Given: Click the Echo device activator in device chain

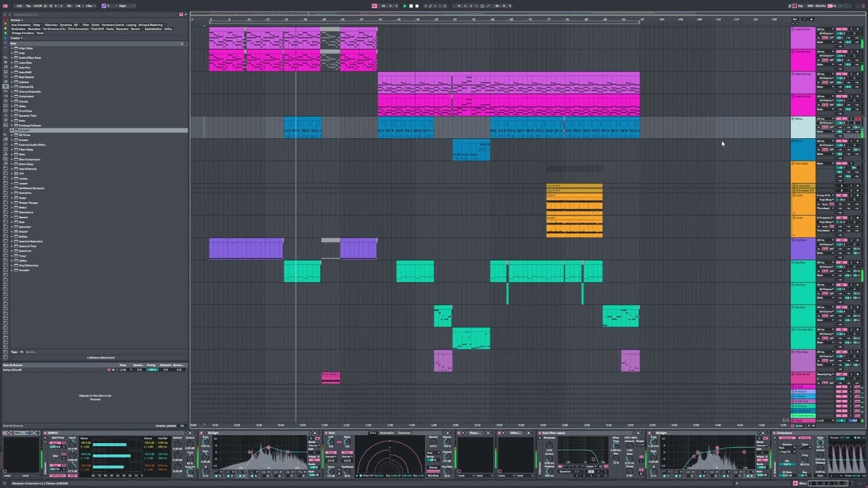Looking at the screenshot, I should tap(326, 432).
